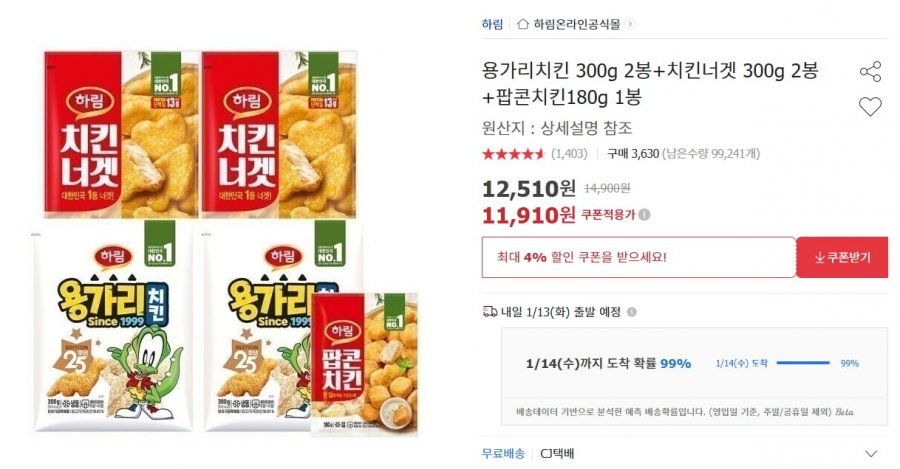Click the arrow icon after 하림온라인공식몰
The width and height of the screenshot is (900, 469).
(630, 24)
